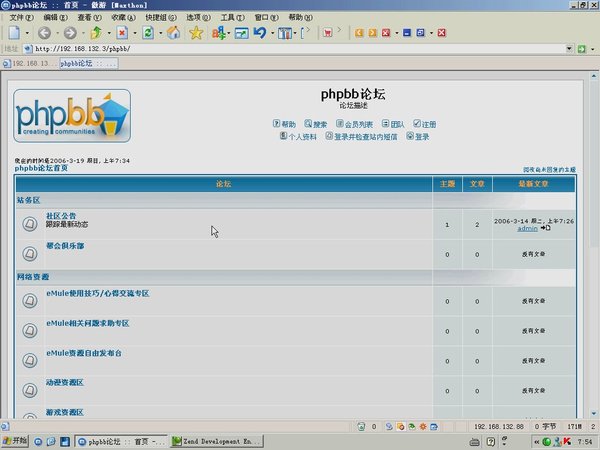The height and width of the screenshot is (450, 600).
Task: Switch to the 192.168.13... browser tab
Action: pyautogui.click(x=30, y=64)
